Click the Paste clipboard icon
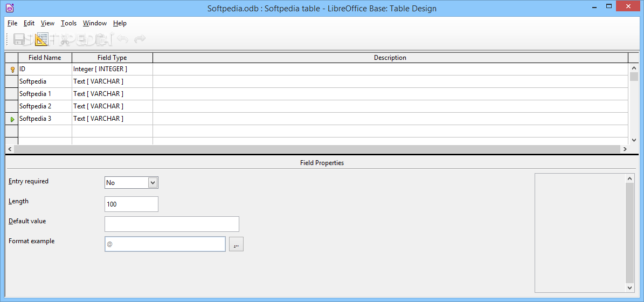Image resolution: width=644 pixels, height=302 pixels. tap(101, 39)
